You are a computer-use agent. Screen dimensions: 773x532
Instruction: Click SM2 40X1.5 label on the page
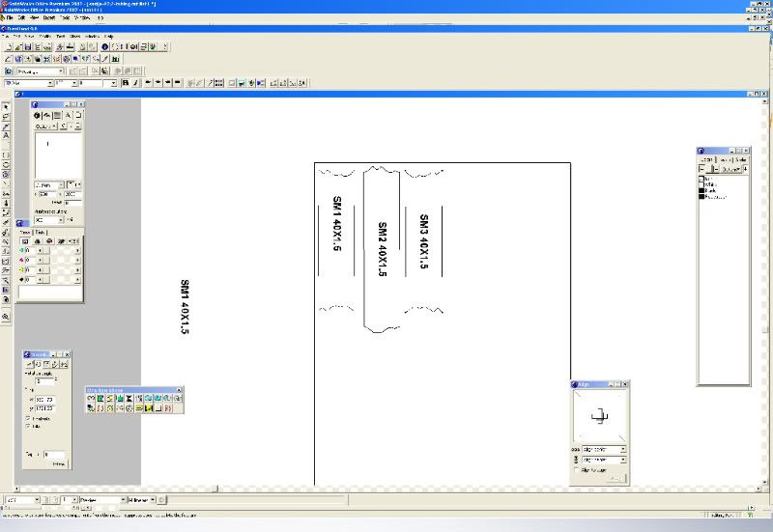click(382, 249)
